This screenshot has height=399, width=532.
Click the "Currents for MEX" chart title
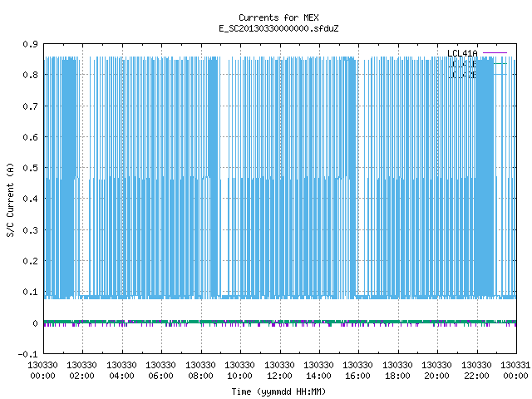tap(278, 17)
